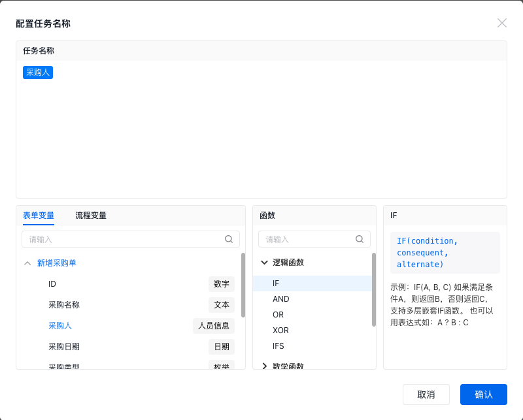This screenshot has height=420, width=523.
Task: Click the search icon in function search box
Action: tap(359, 239)
